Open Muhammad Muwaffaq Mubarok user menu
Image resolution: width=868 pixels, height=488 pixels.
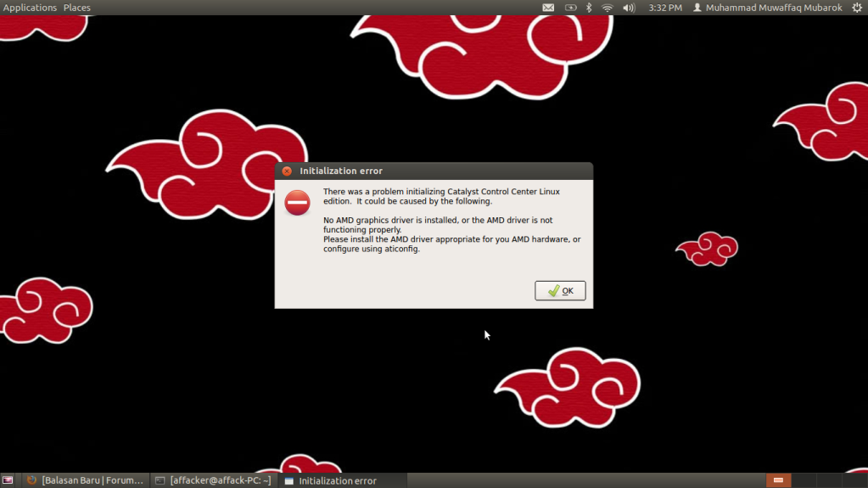coord(767,8)
